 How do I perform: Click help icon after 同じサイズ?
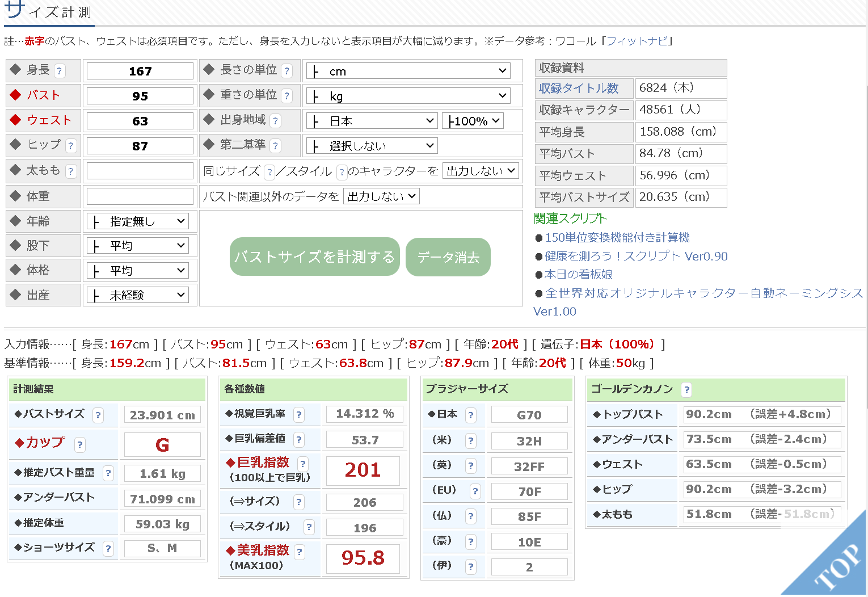(x=270, y=171)
